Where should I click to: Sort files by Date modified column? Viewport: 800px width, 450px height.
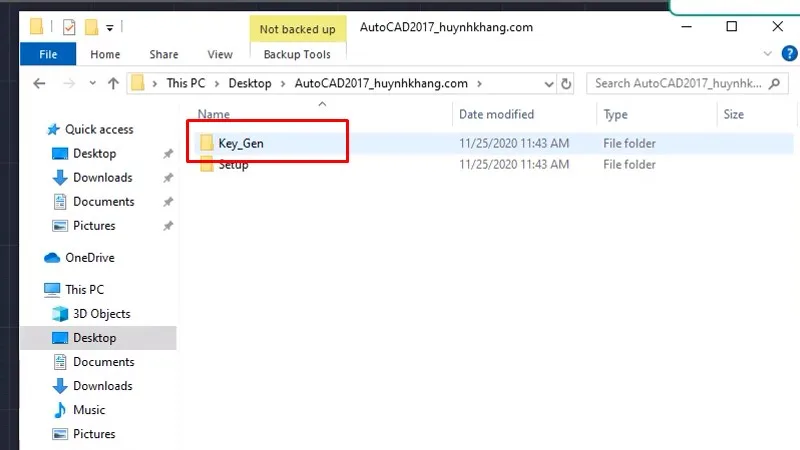coord(496,115)
